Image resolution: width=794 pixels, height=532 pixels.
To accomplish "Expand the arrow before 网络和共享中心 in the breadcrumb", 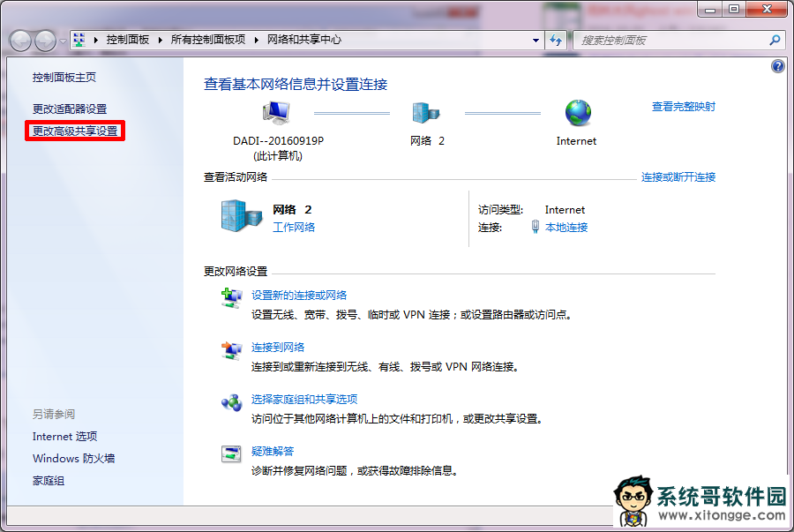I will tap(256, 40).
